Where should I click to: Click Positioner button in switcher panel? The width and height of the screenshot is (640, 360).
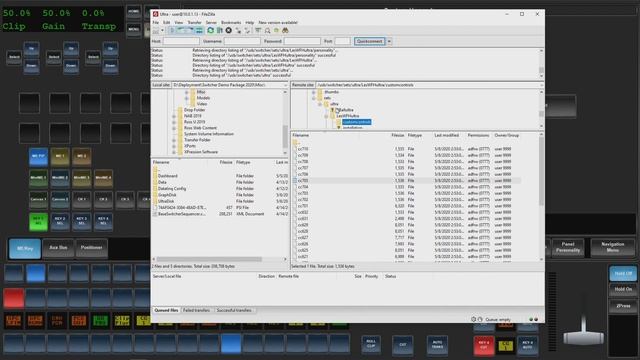point(91,248)
